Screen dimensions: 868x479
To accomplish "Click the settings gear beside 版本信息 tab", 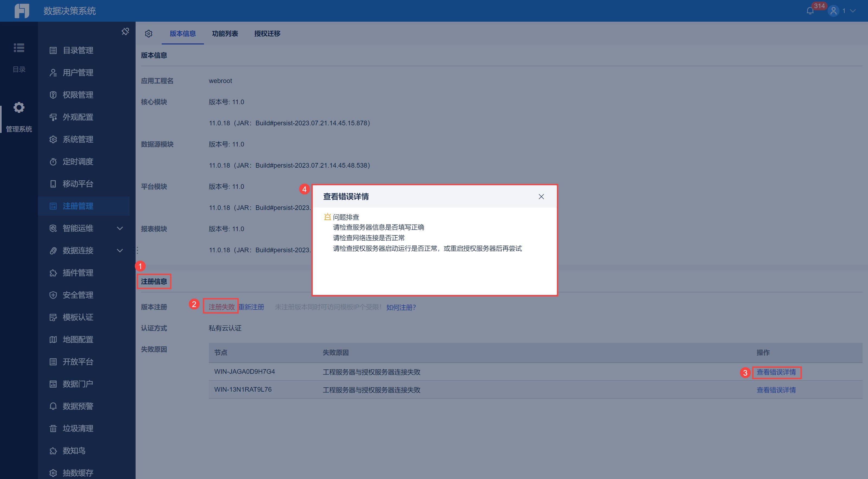I will [x=149, y=34].
